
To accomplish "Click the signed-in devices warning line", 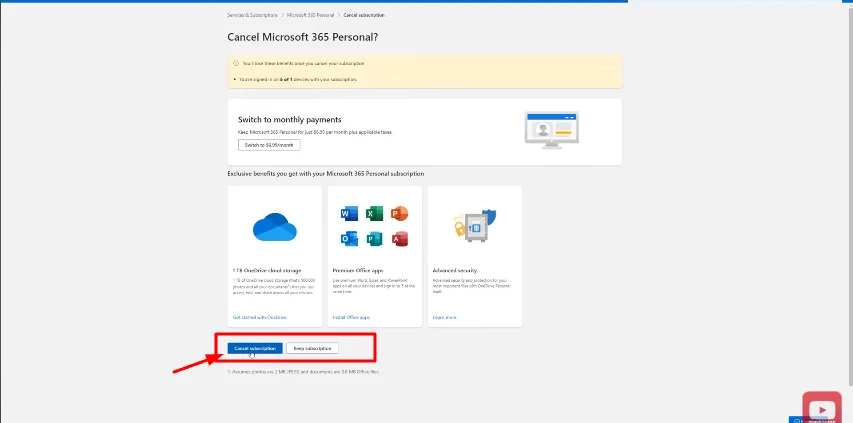I will pyautogui.click(x=298, y=79).
